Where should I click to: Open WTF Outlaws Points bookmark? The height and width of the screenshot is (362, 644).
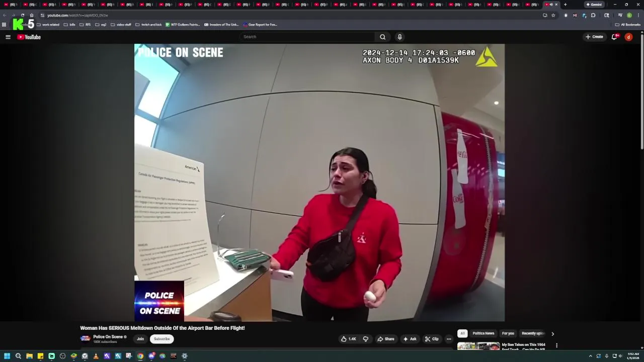(x=183, y=25)
